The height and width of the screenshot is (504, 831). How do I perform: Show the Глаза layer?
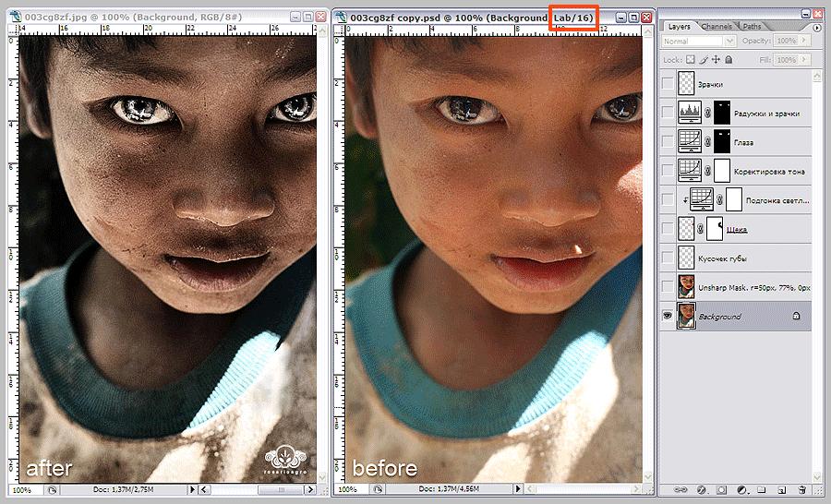pyautogui.click(x=668, y=141)
